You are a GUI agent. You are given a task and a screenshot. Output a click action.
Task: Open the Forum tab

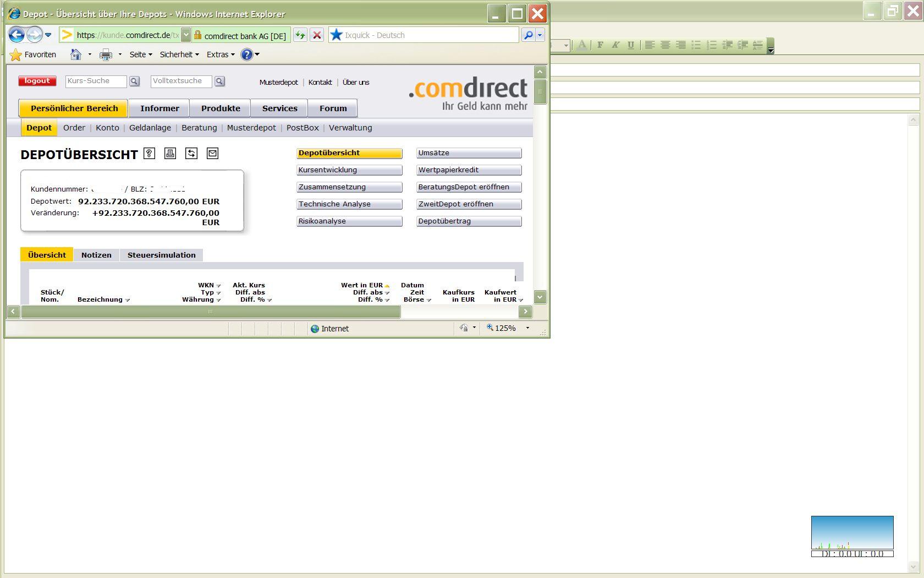click(x=333, y=108)
